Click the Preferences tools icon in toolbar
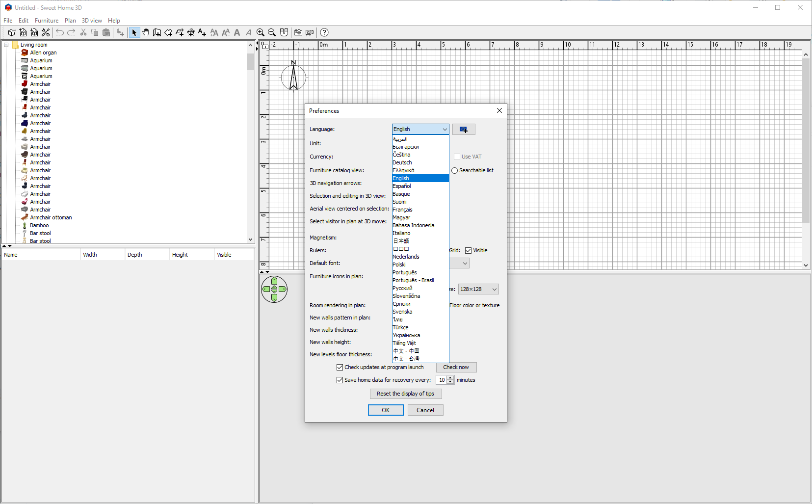 tap(46, 32)
